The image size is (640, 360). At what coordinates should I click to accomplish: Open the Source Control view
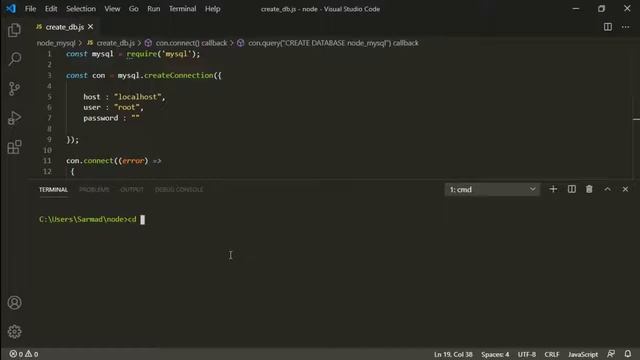point(14,89)
